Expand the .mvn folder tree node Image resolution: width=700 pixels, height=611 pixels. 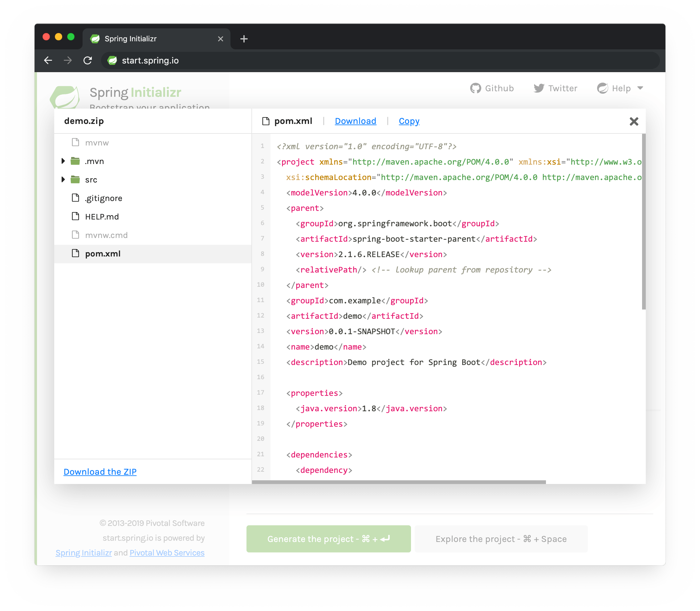63,161
